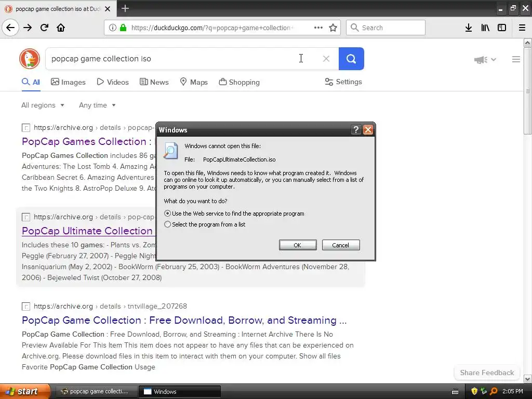Screen dimensions: 532x399
Task: Dismiss the dialog with Cancel
Action: click(341, 245)
